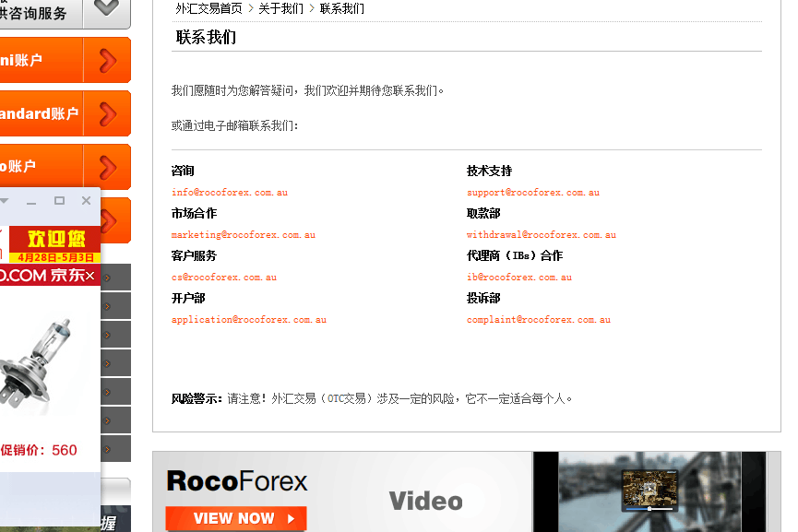Email application@rocoforex.com.au
The image size is (798, 532).
[249, 319]
